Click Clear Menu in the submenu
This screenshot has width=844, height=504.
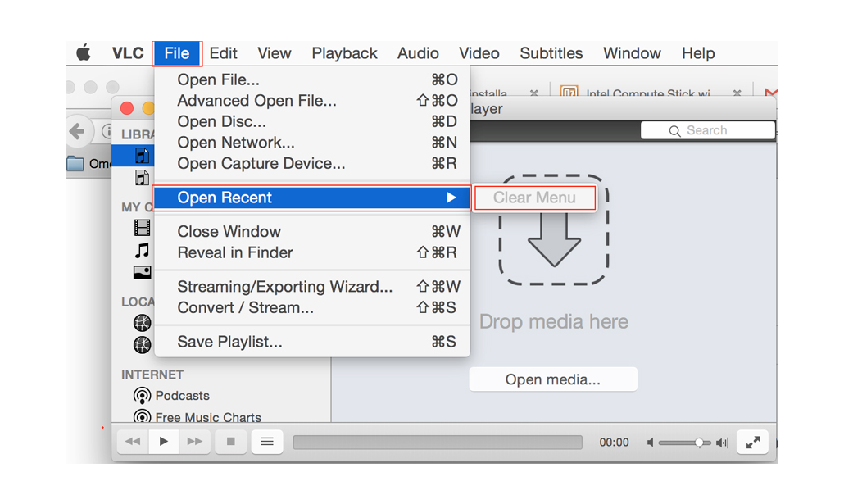click(x=534, y=198)
